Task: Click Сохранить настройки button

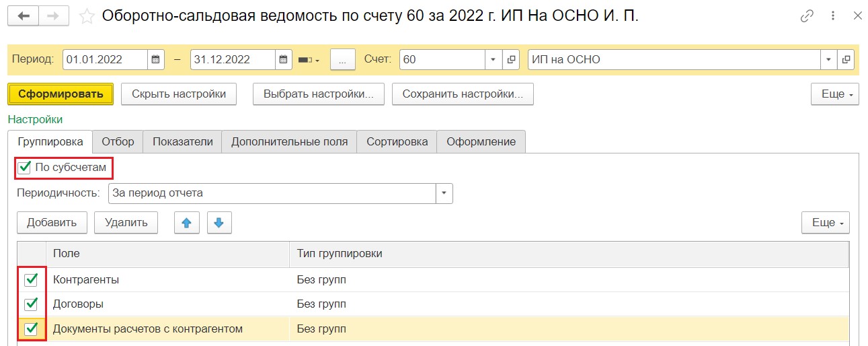Action: [463, 94]
